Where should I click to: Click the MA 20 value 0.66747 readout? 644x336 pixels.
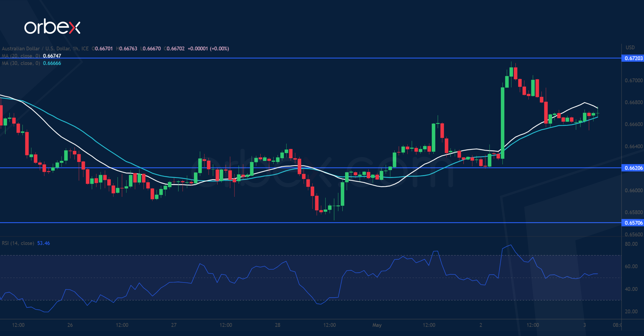52,56
